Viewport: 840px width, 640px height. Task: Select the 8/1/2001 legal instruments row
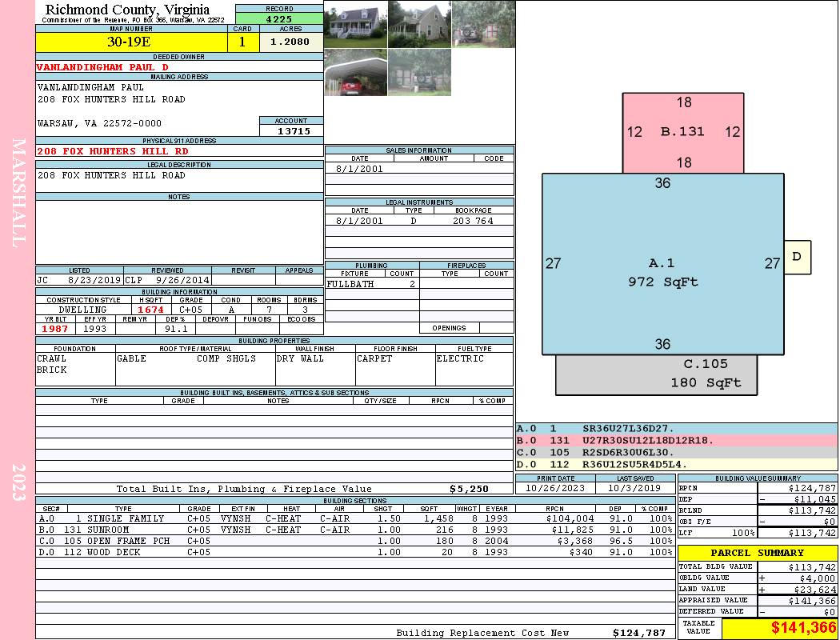click(419, 221)
